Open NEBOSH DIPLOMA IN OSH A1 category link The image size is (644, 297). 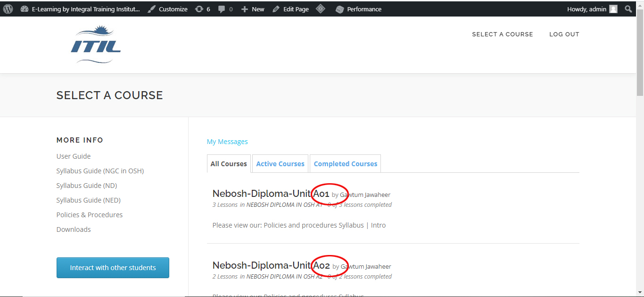(285, 205)
